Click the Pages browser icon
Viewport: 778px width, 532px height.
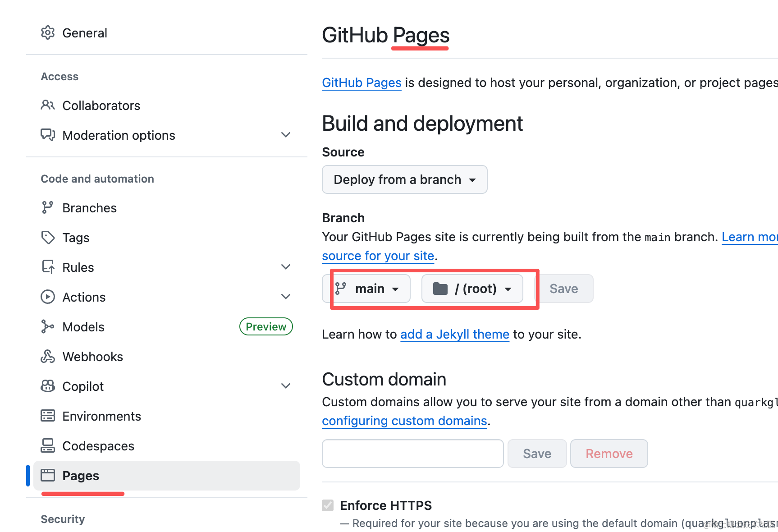pos(48,475)
